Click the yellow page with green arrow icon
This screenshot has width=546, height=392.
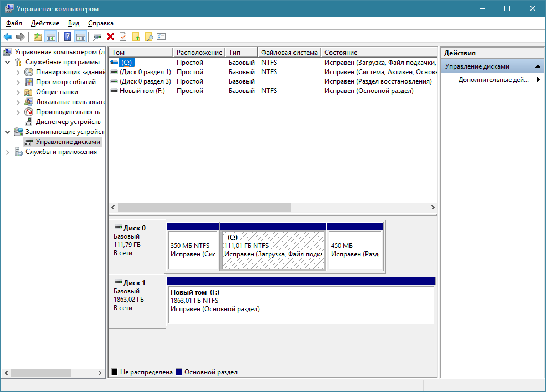[136, 37]
